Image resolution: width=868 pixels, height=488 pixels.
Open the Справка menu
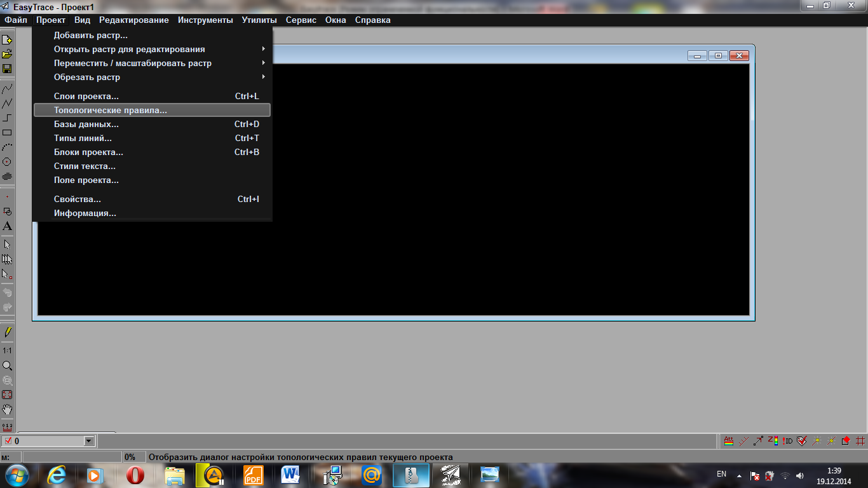(373, 20)
